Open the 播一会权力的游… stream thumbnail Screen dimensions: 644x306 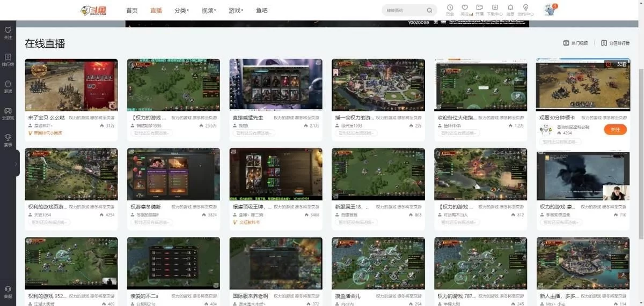coord(378,85)
